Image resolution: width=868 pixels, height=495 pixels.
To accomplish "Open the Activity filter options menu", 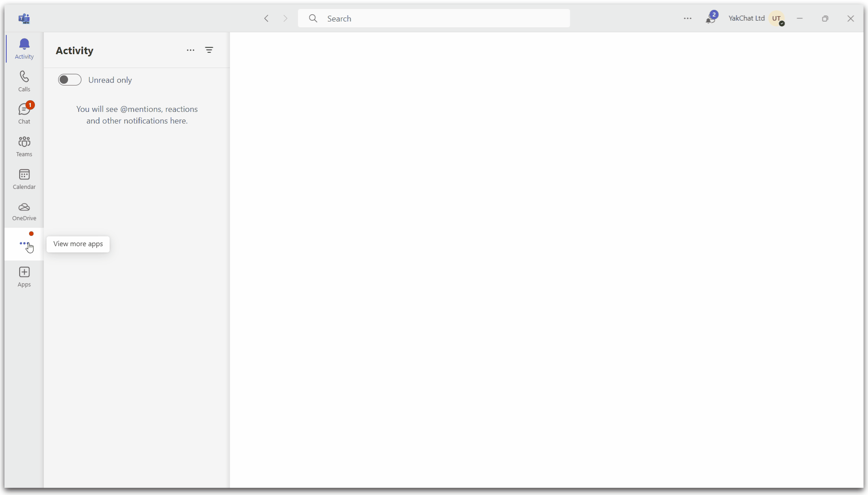I will pos(208,50).
